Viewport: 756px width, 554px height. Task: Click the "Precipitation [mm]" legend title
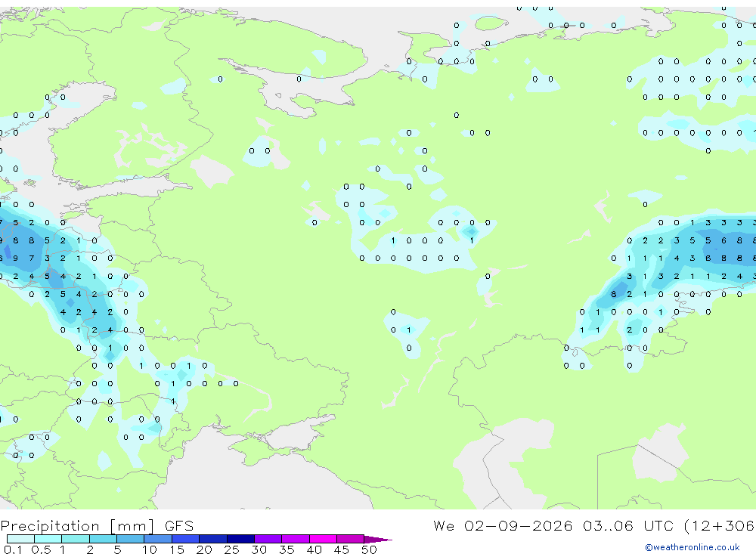pyautogui.click(x=78, y=526)
